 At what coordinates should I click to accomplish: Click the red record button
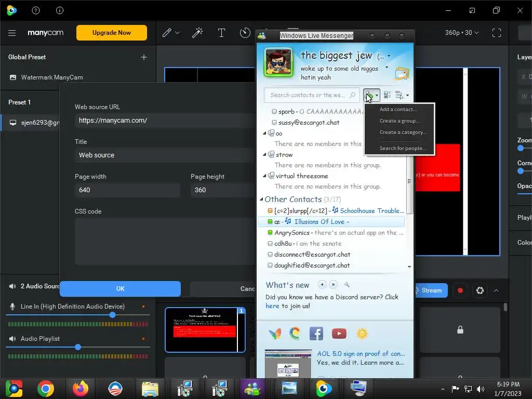[x=460, y=290]
